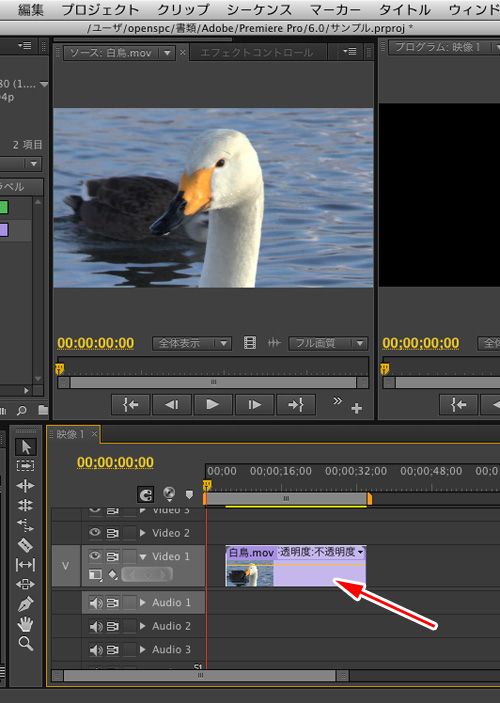The image size is (500, 703).
Task: Select the Zoom magnifier tool
Action: coord(26,643)
